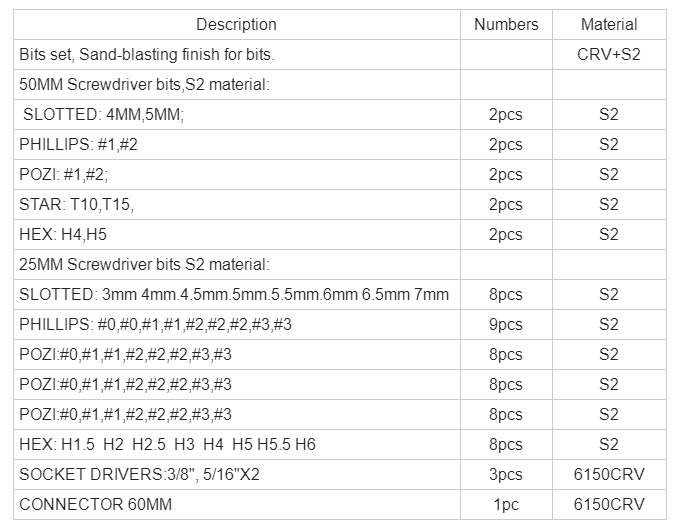
Task: Click the Bits set Sand-blasting finish row
Action: coord(340,55)
